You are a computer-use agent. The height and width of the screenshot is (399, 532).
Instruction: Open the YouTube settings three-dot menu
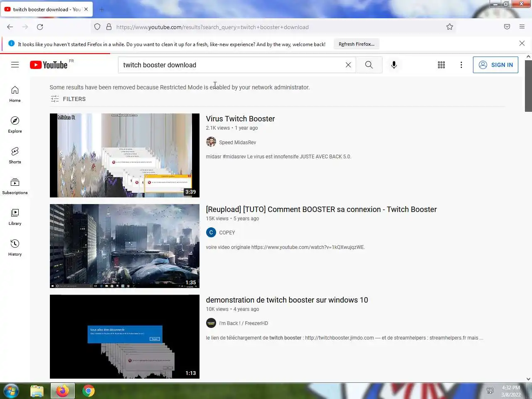(461, 65)
